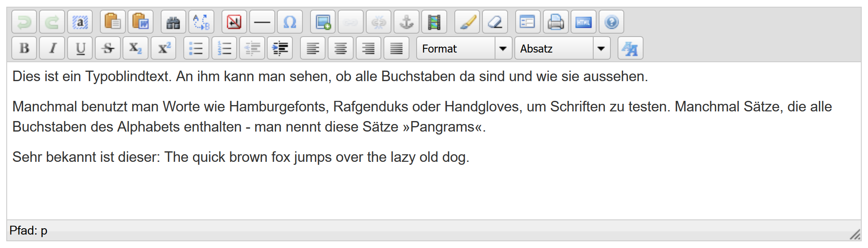Paste from the clipboard

(x=113, y=22)
